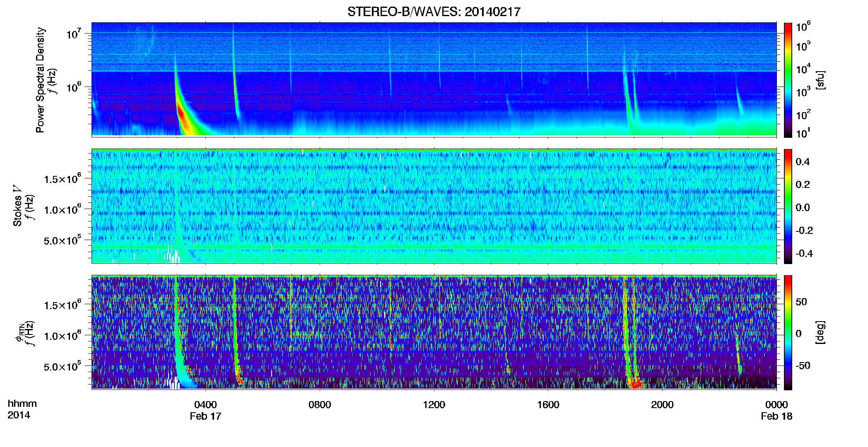This screenshot has height=447, width=868.
Task: Click the [sfu] power spectral density colorbar
Action: point(788,80)
